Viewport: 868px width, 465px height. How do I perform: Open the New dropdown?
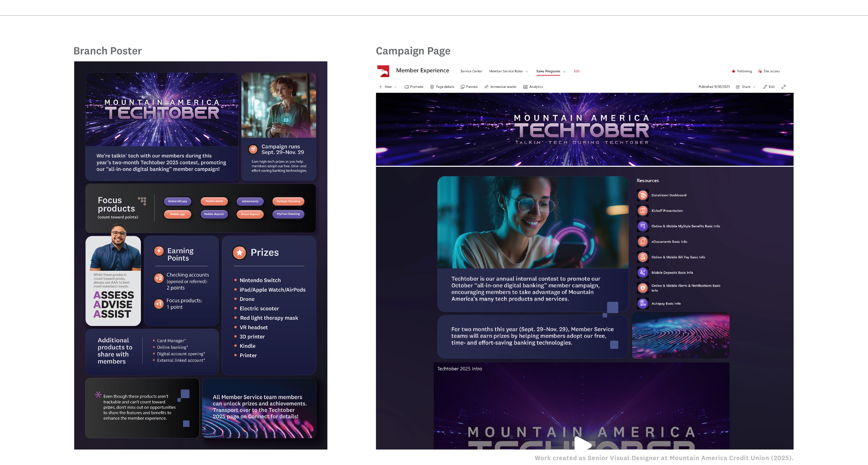click(x=388, y=87)
